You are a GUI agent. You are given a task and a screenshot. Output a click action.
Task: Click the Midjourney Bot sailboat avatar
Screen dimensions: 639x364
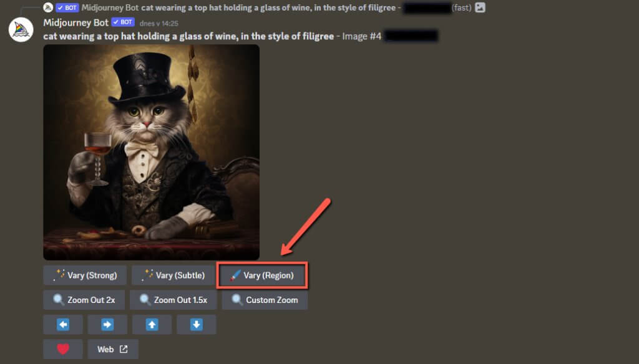pos(21,30)
